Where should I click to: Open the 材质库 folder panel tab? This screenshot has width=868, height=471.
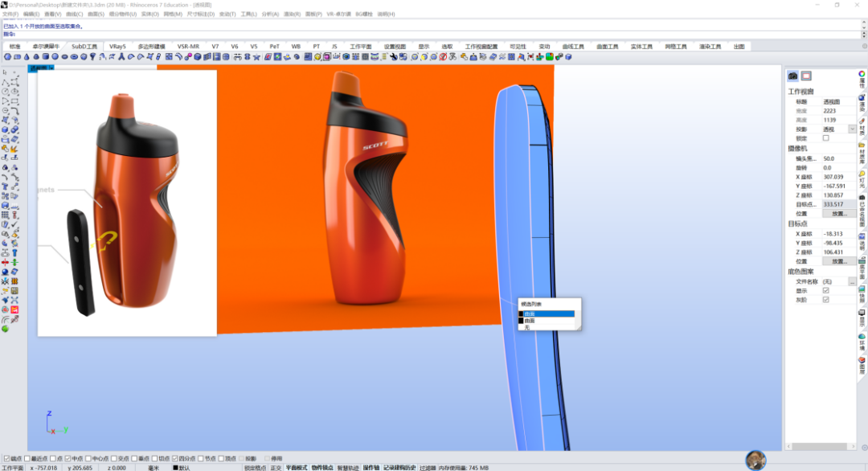coord(862,154)
